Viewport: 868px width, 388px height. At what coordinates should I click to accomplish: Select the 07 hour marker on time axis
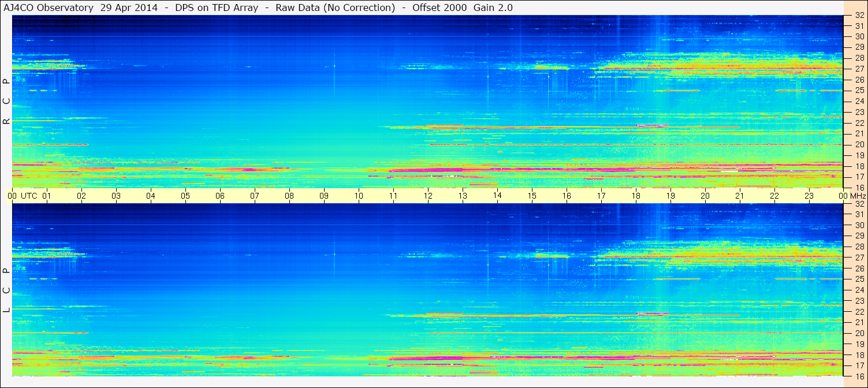click(x=255, y=196)
